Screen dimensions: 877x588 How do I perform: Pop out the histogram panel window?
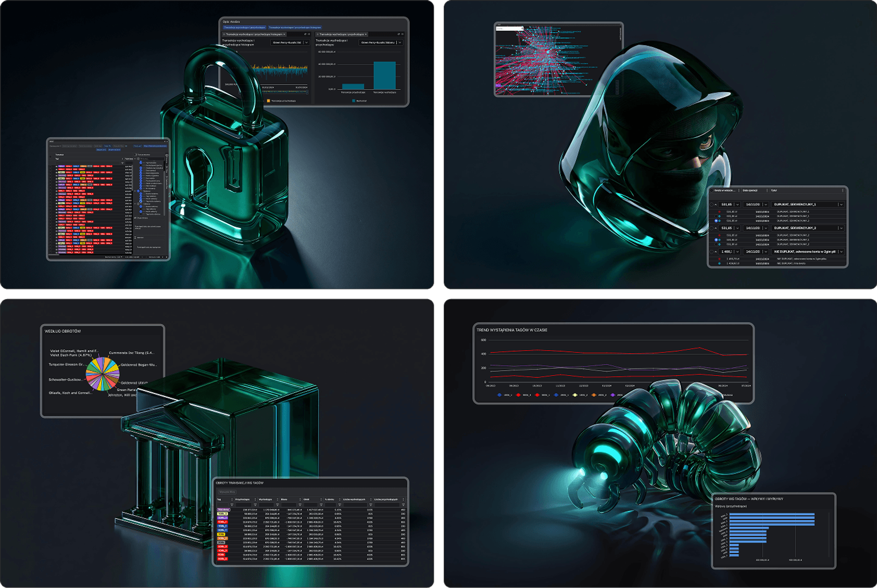pyautogui.click(x=305, y=34)
